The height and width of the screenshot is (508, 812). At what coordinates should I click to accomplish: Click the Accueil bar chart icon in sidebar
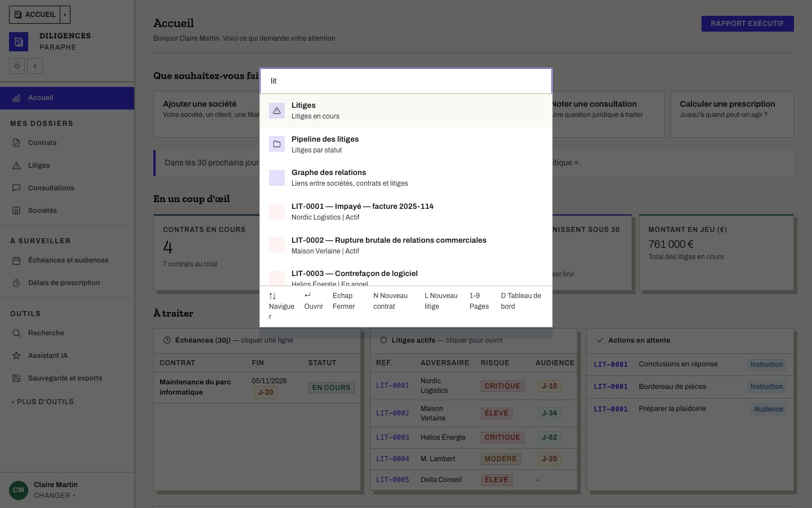[16, 98]
